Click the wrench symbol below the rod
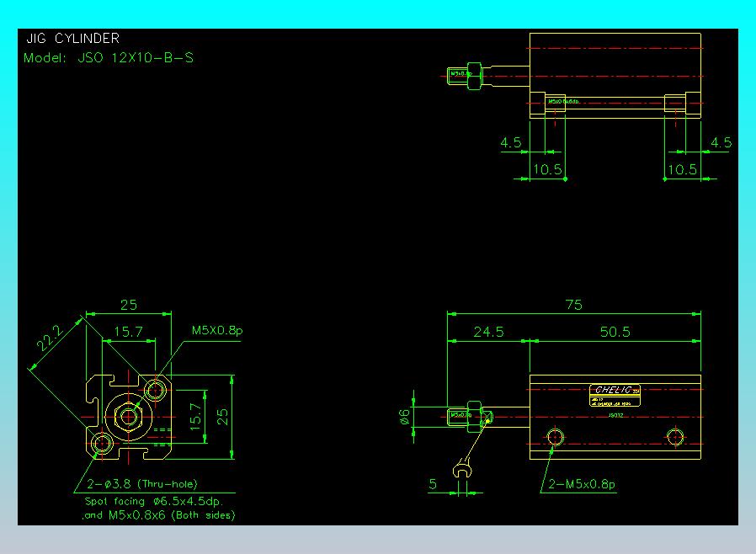The height and width of the screenshot is (554, 756). pyautogui.click(x=462, y=469)
